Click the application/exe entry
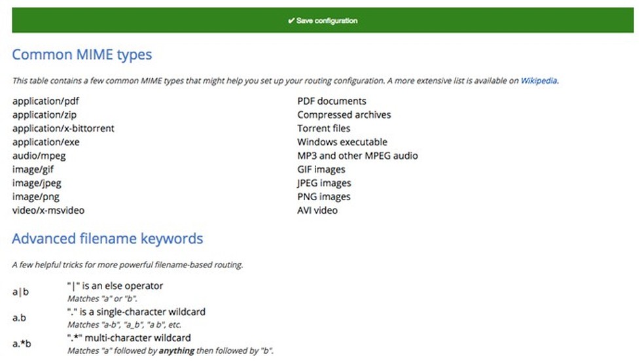 (x=45, y=142)
